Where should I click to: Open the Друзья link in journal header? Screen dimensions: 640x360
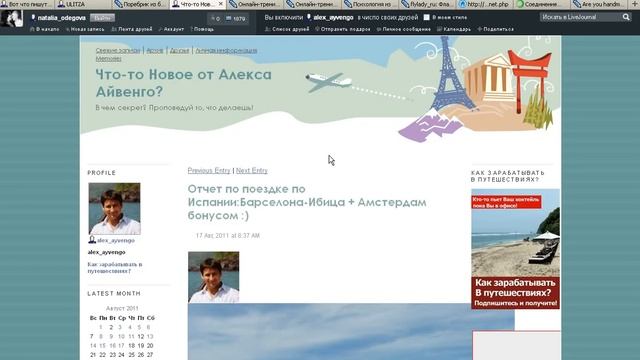click(179, 51)
